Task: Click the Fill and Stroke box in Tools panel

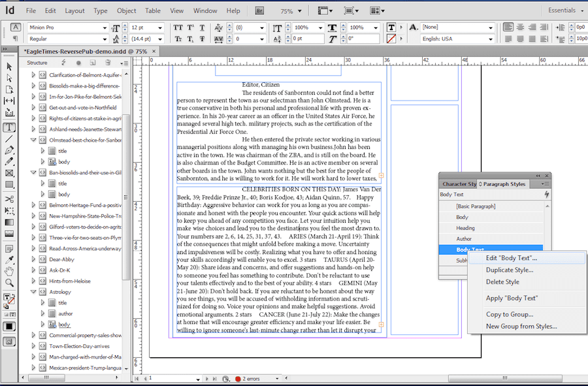Action: click(x=9, y=299)
